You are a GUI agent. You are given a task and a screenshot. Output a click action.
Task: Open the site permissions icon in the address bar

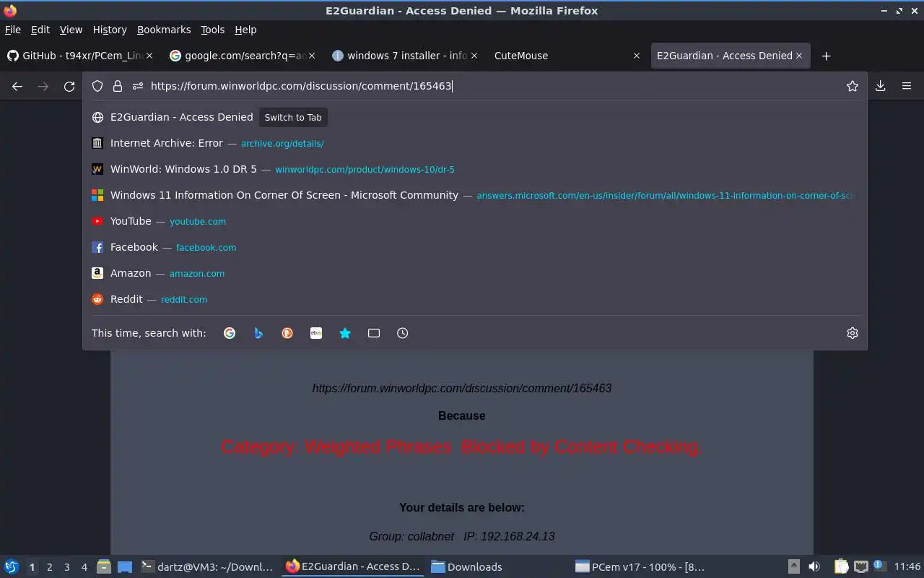point(138,86)
